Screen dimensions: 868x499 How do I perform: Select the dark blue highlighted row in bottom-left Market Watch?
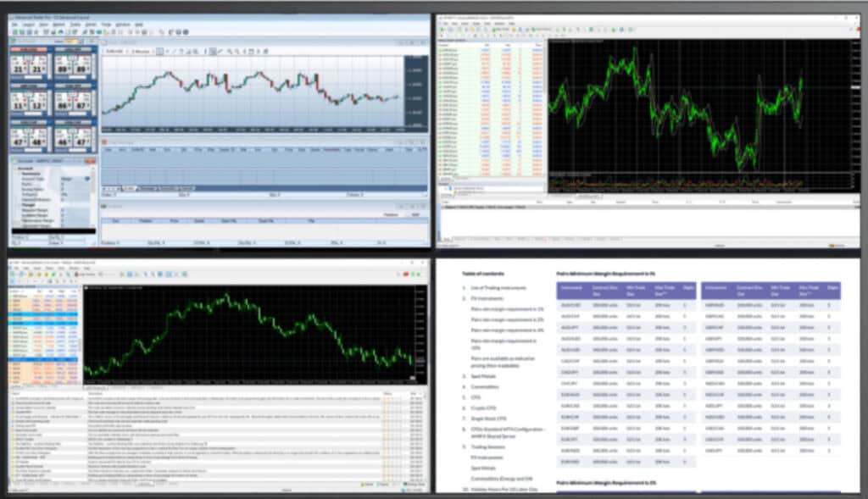pos(43,359)
